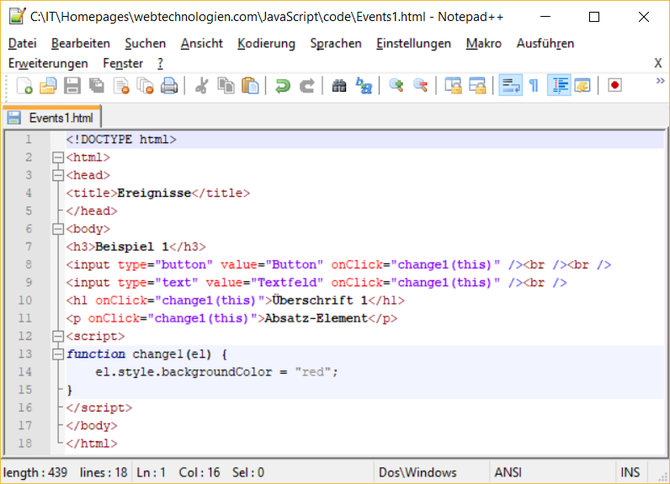Toggle INS insert mode in status bar

(x=630, y=472)
